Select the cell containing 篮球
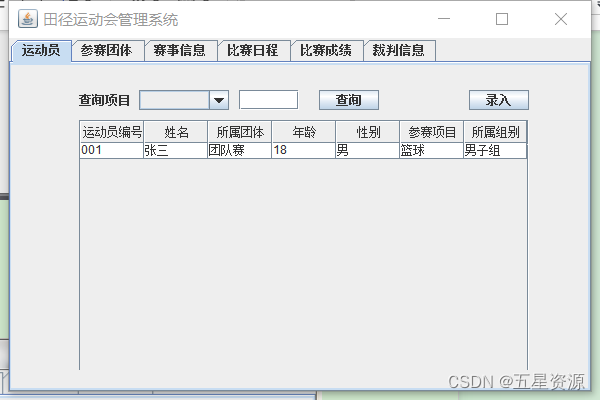600x400 pixels. coord(431,150)
